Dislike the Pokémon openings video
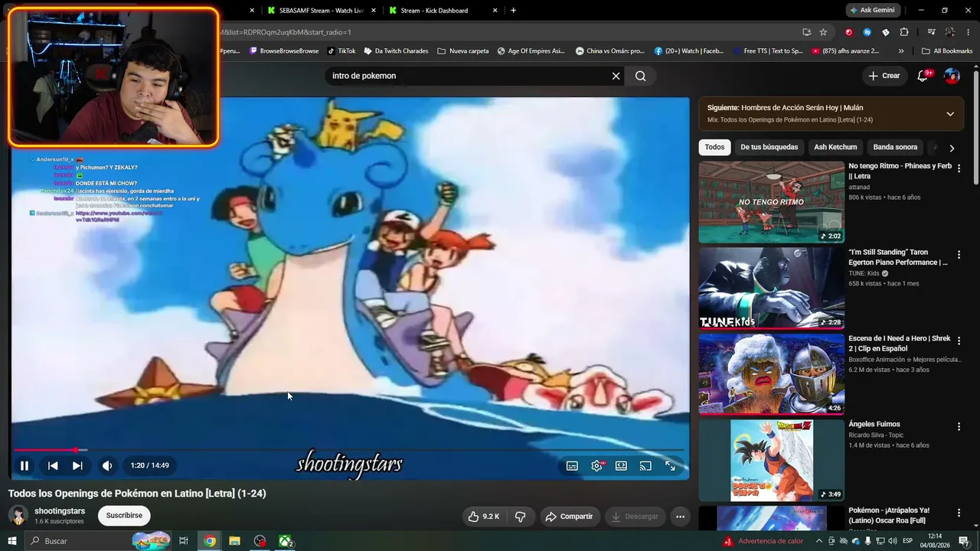The image size is (980, 551). 520,517
